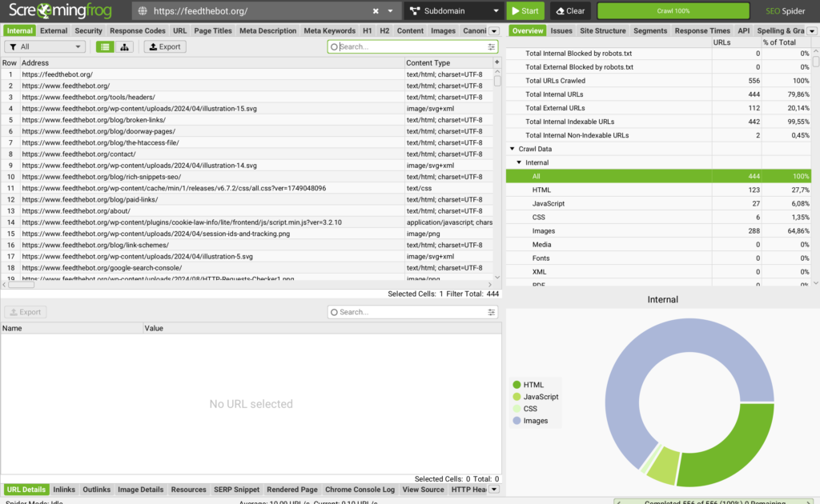
Task: Collapse the Crawl Data section
Action: coord(512,149)
